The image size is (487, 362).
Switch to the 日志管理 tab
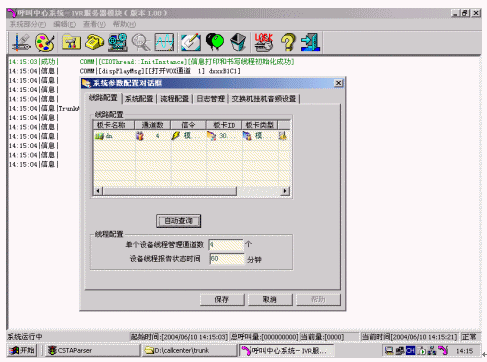coord(211,99)
